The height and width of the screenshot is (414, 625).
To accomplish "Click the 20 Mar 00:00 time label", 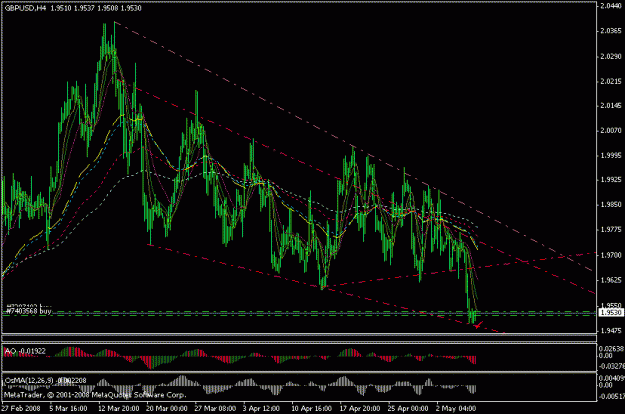I will (167, 408).
